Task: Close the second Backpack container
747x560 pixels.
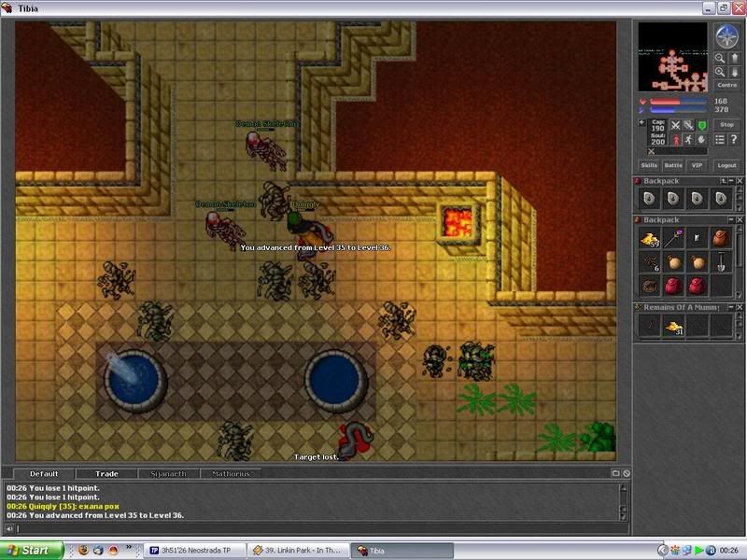Action: 740,220
